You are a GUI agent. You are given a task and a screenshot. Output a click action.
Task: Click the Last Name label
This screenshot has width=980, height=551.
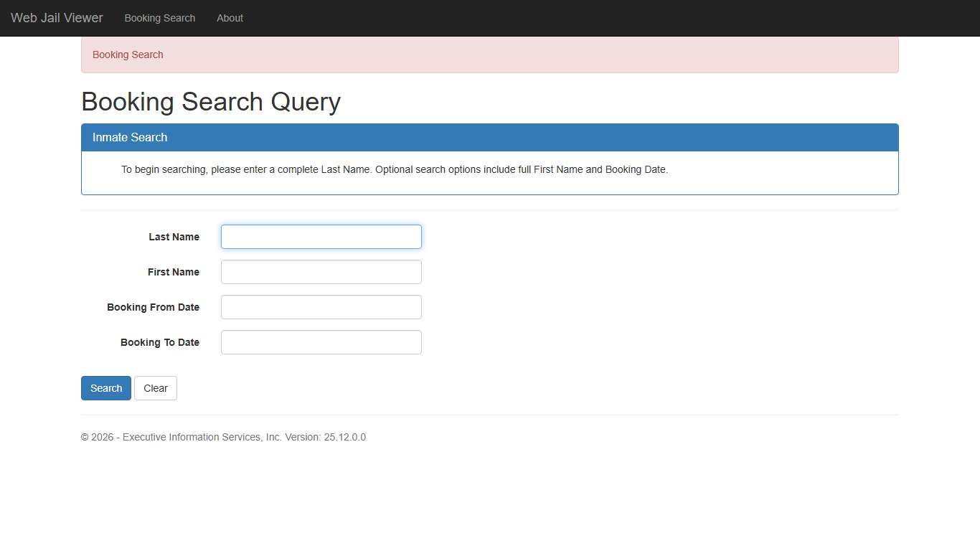click(174, 237)
